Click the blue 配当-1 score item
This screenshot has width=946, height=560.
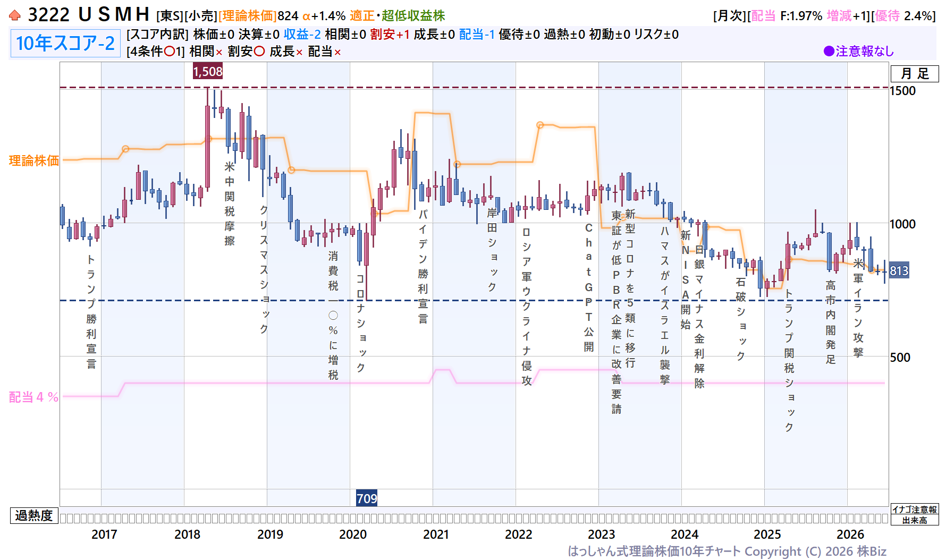tap(477, 35)
